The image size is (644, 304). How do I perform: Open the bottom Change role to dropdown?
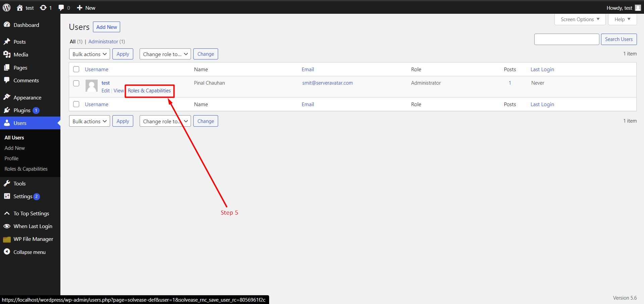[x=165, y=121]
